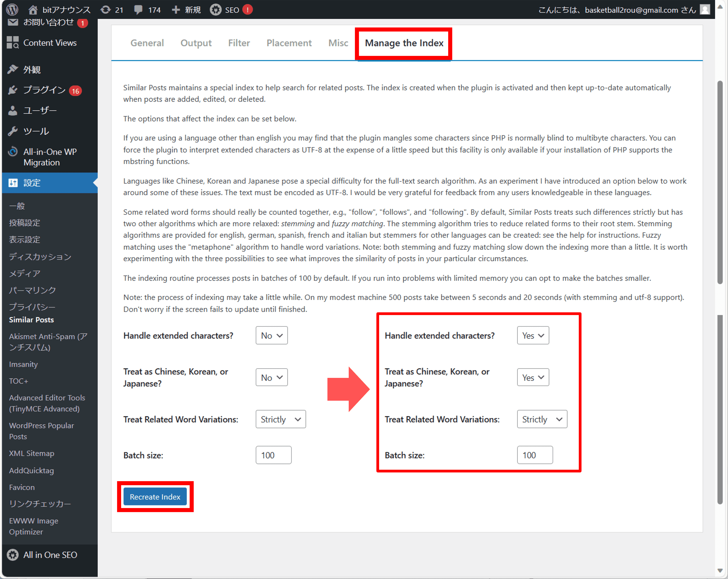Open right Handle extended characters Yes dropdown
Viewport: 728px width, 579px height.
pos(533,335)
